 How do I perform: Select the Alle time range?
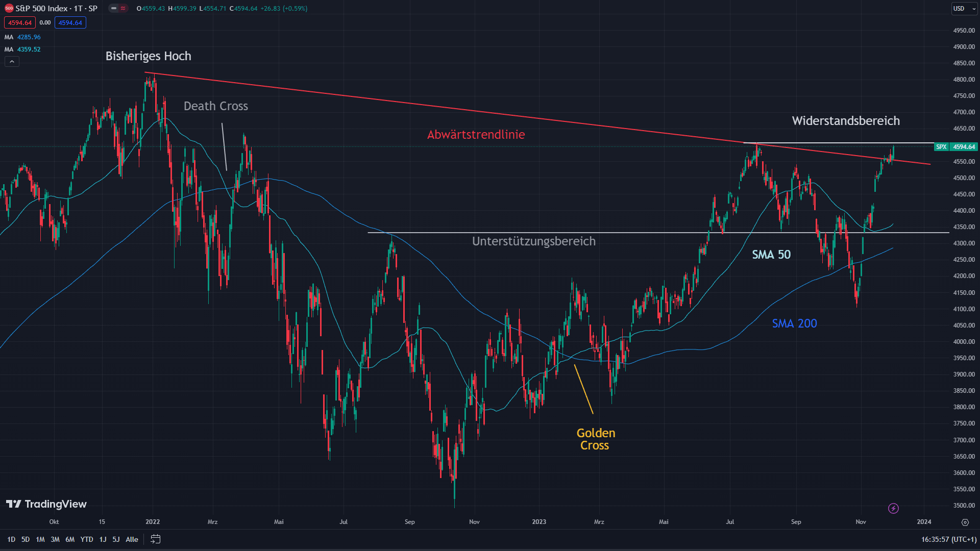click(x=132, y=539)
